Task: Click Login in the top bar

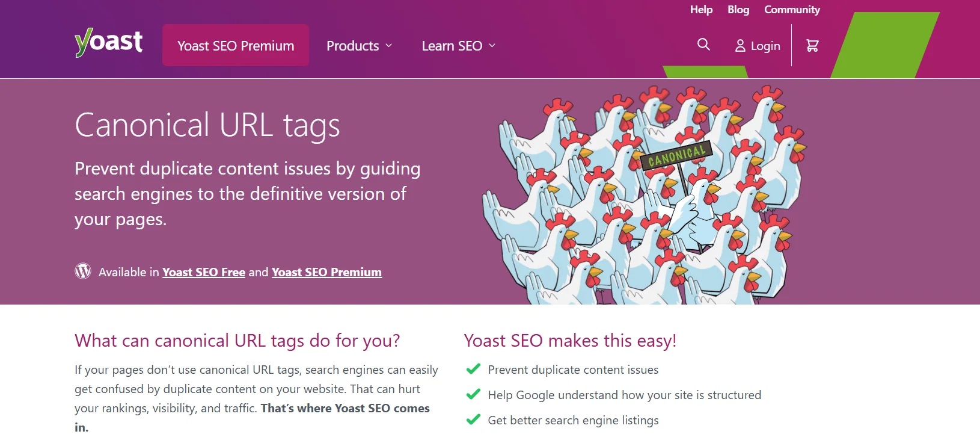Action: 764,45
